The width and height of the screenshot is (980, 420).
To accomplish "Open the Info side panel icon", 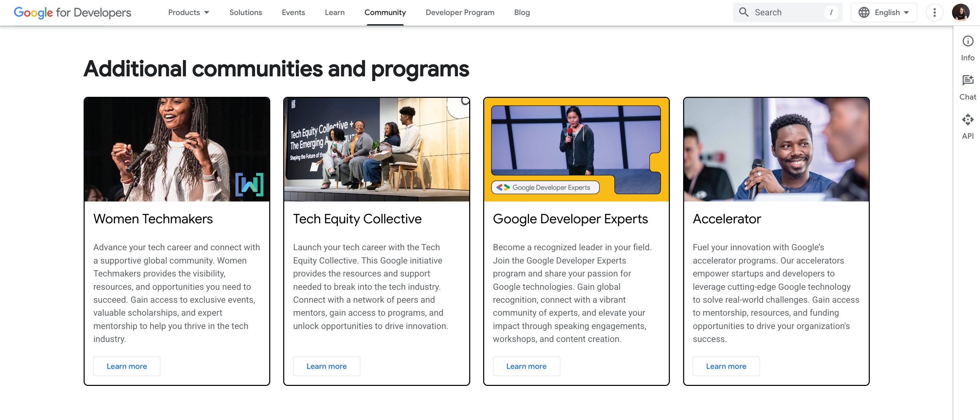I will click(967, 41).
